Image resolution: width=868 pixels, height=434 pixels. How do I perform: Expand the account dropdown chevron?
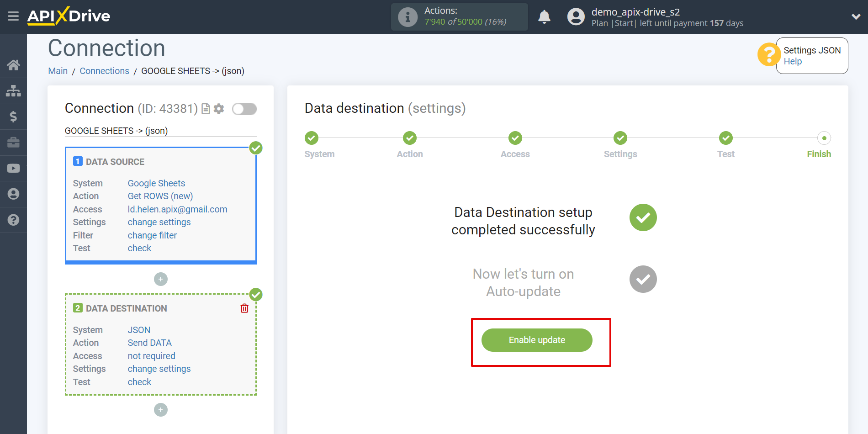(x=856, y=17)
